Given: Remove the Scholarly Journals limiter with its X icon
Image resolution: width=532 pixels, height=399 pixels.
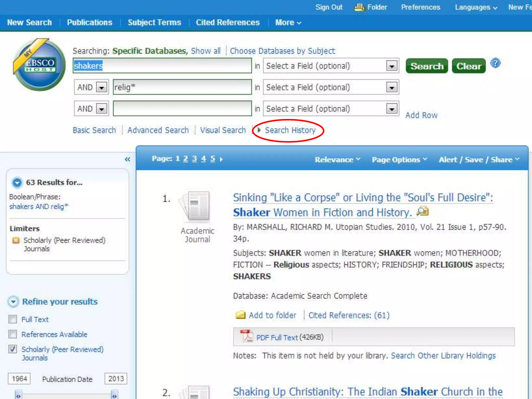Looking at the screenshot, I should tap(16, 240).
